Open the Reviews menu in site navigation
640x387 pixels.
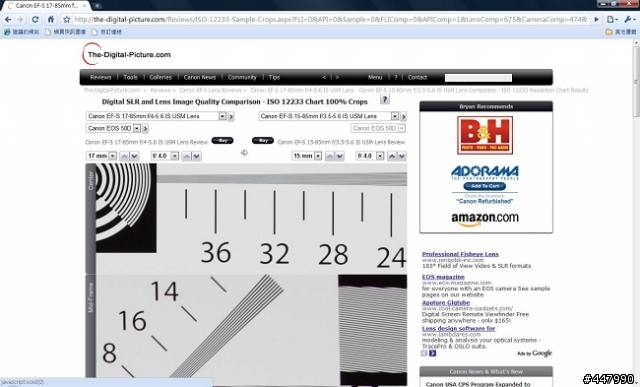tap(100, 77)
